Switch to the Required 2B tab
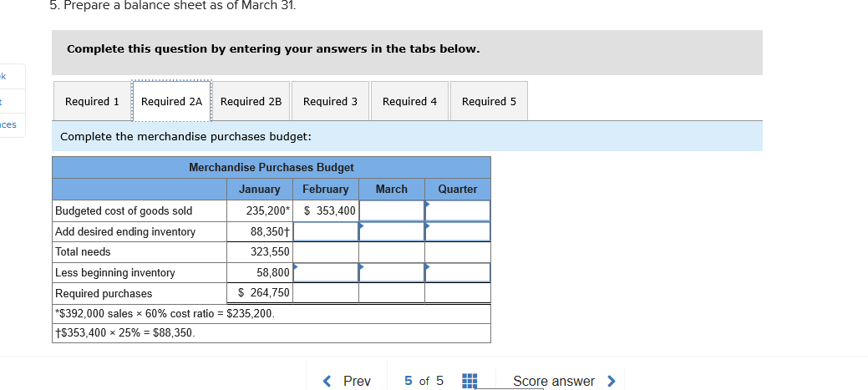 tap(251, 101)
